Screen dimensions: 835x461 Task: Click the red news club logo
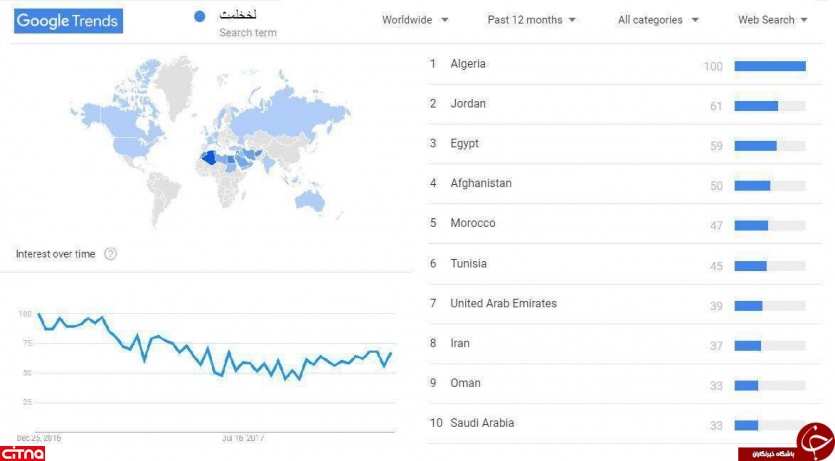[x=786, y=443]
